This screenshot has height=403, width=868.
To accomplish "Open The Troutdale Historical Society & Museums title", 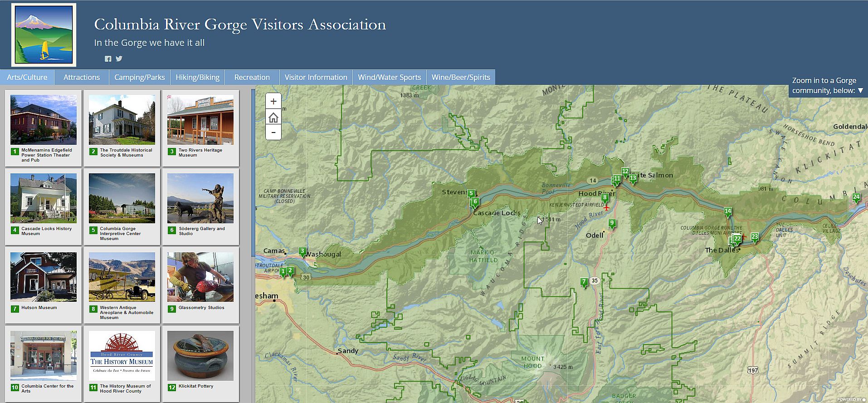I will [126, 152].
